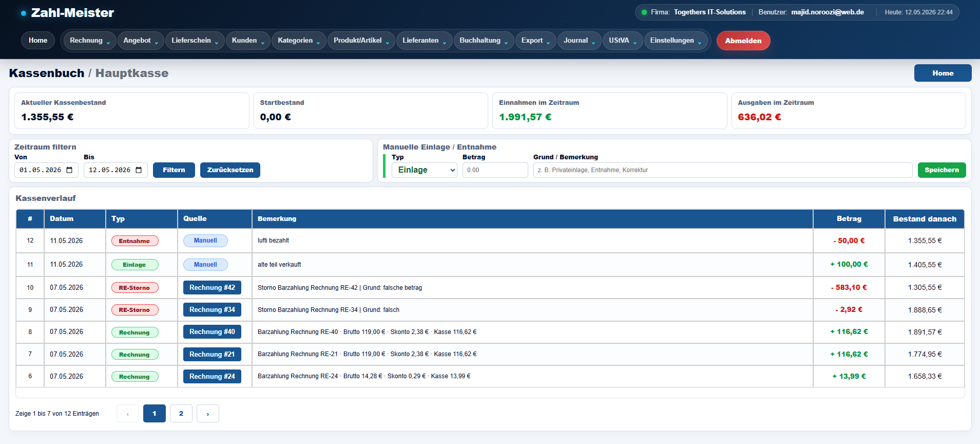Open the Journal menu
980x444 pixels.
point(579,41)
